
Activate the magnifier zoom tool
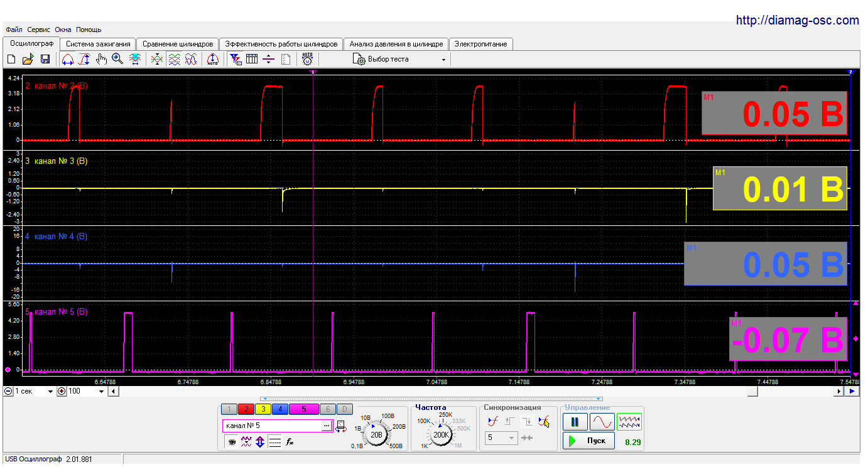117,59
